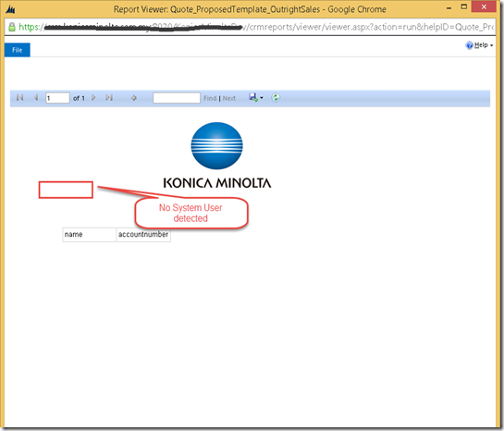Click the blue Help question mark icon

pos(469,45)
